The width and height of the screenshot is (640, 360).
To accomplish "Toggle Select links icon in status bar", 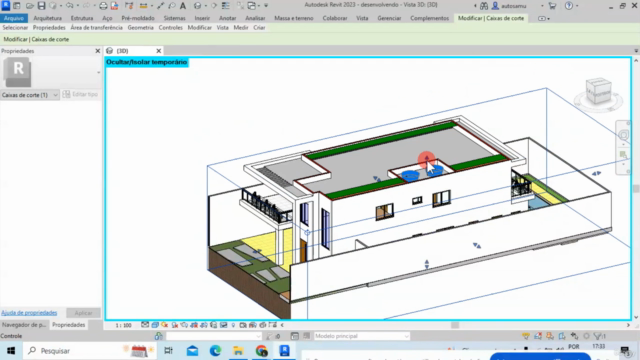I will pos(526,336).
